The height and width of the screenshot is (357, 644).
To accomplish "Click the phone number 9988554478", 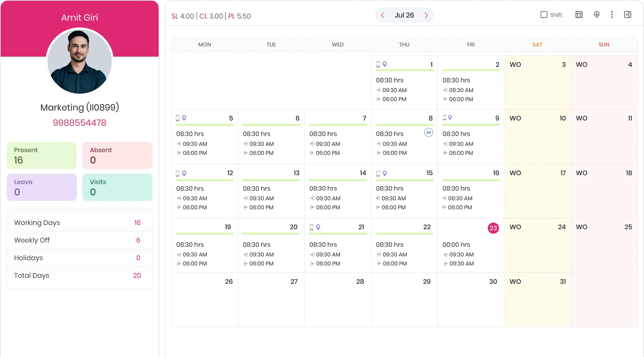I will click(79, 123).
